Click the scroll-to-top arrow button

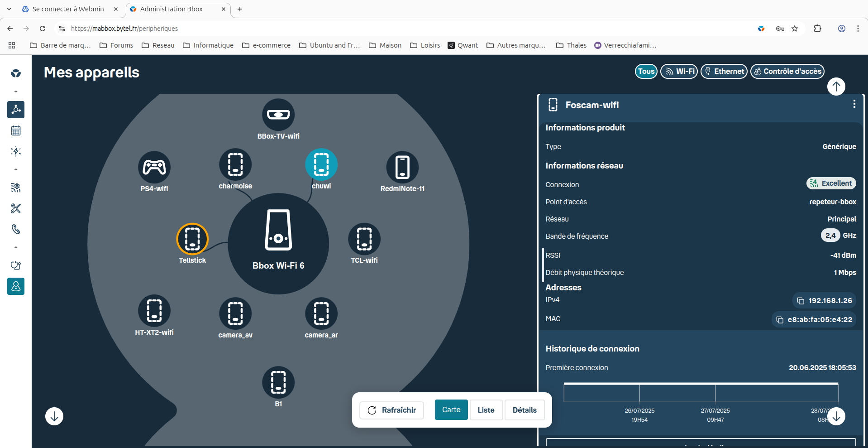(836, 86)
